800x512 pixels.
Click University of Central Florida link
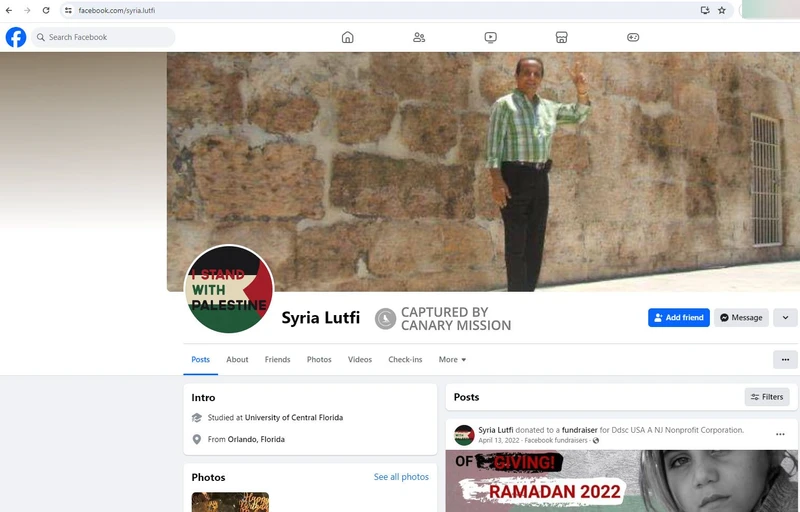coord(294,418)
